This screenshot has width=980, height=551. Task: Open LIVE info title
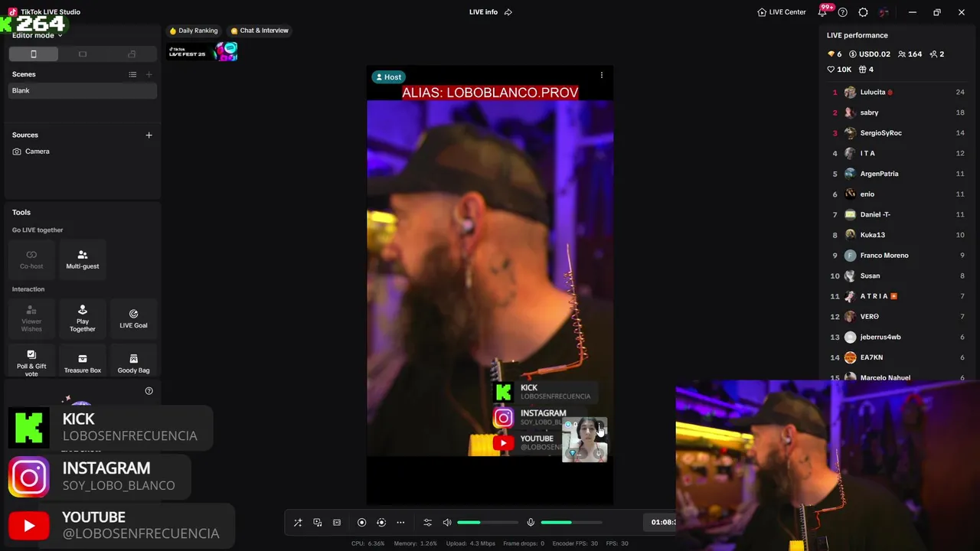(x=483, y=12)
